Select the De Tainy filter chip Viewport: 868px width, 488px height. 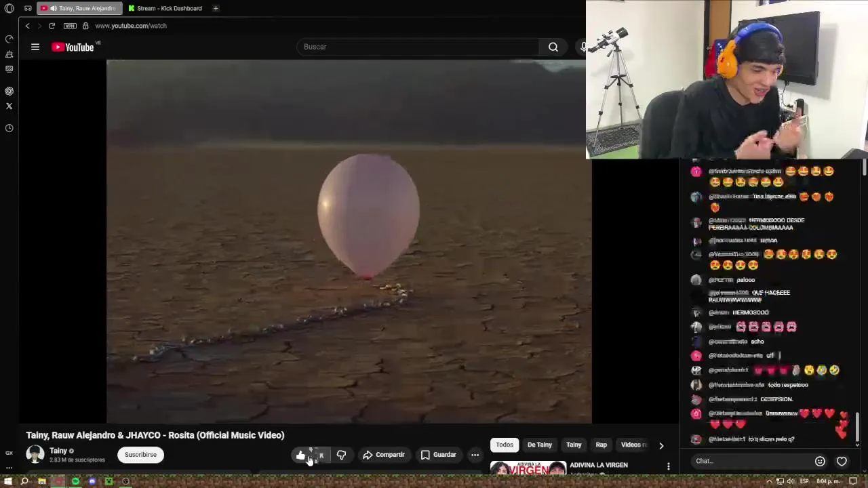coord(540,445)
